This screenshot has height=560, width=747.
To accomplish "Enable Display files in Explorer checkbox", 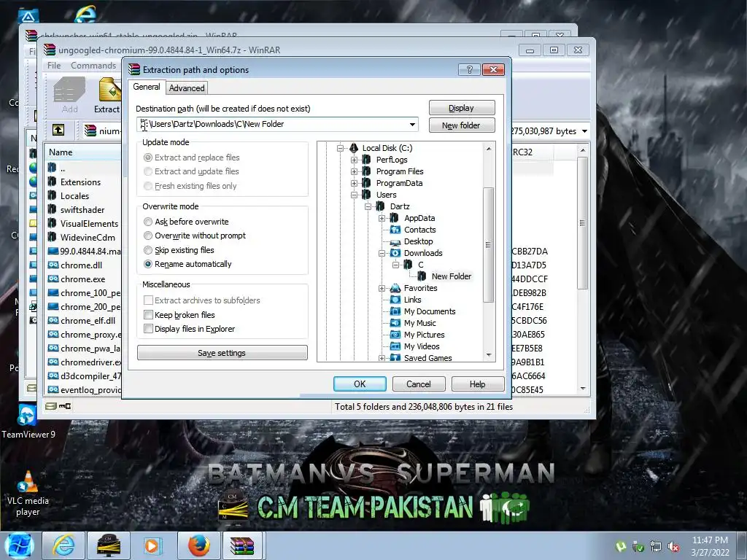I will click(x=148, y=329).
